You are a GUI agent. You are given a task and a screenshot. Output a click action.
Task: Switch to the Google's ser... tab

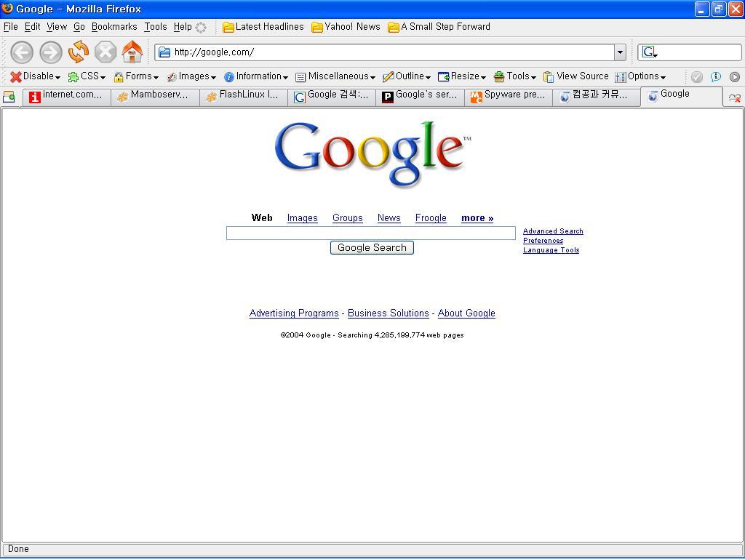[421, 97]
